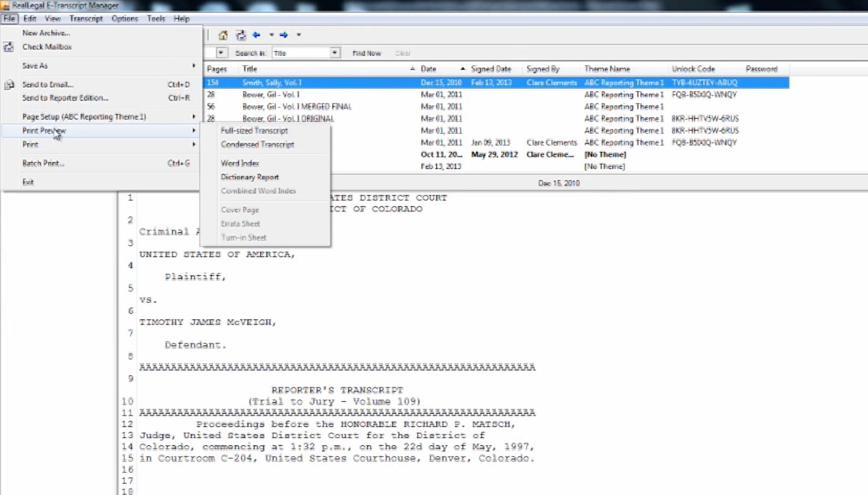Sort the list by Signed Date column
The height and width of the screenshot is (495, 868).
[491, 69]
